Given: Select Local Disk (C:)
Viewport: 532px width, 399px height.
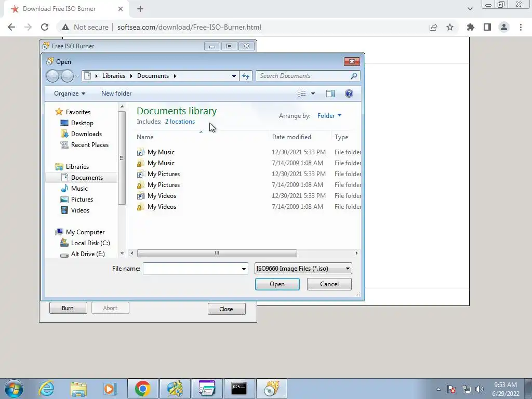Looking at the screenshot, I should (x=90, y=243).
